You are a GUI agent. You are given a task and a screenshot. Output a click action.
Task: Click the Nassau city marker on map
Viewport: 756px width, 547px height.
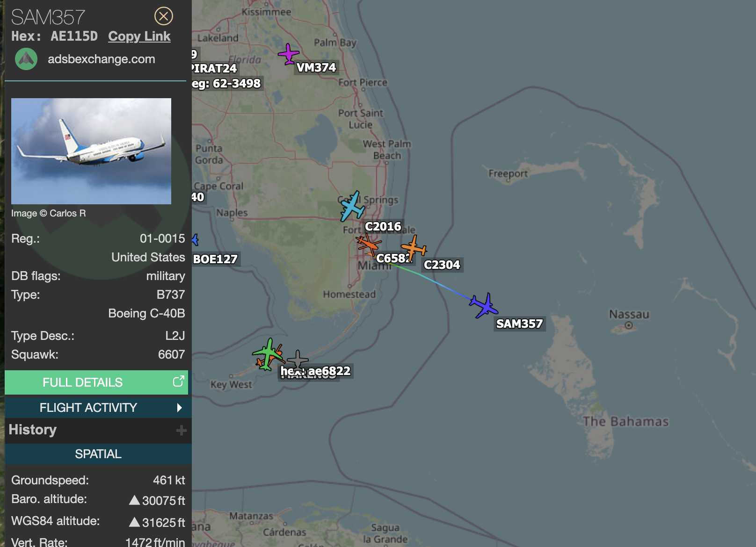coord(629,325)
